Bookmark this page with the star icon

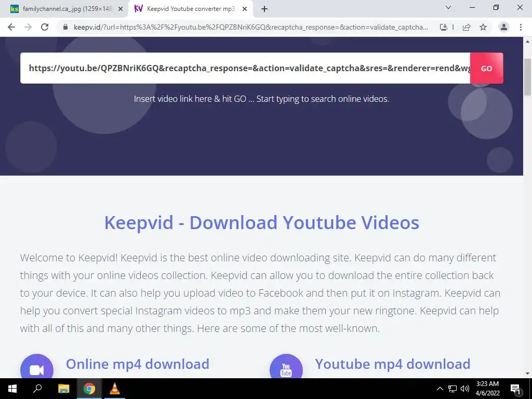coord(483,27)
